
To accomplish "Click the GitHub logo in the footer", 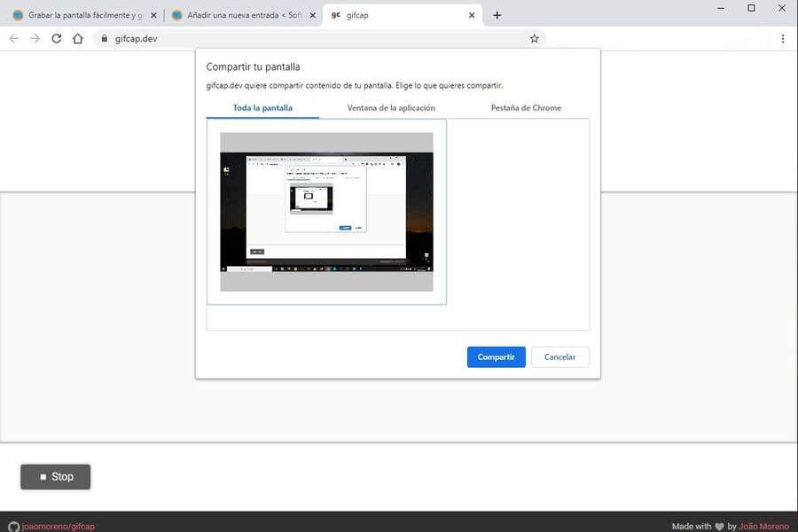I will point(13,527).
